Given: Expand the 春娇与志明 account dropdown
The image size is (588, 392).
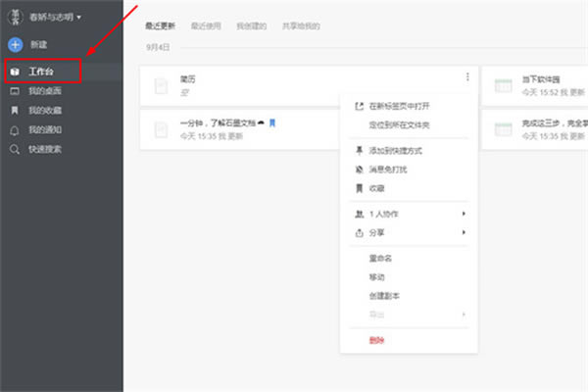Looking at the screenshot, I should pyautogui.click(x=78, y=17).
